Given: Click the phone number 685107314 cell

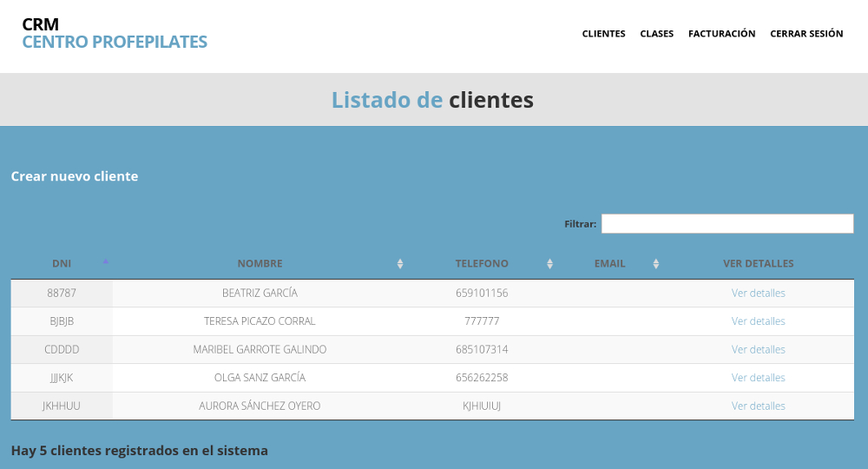Looking at the screenshot, I should tap(482, 350).
